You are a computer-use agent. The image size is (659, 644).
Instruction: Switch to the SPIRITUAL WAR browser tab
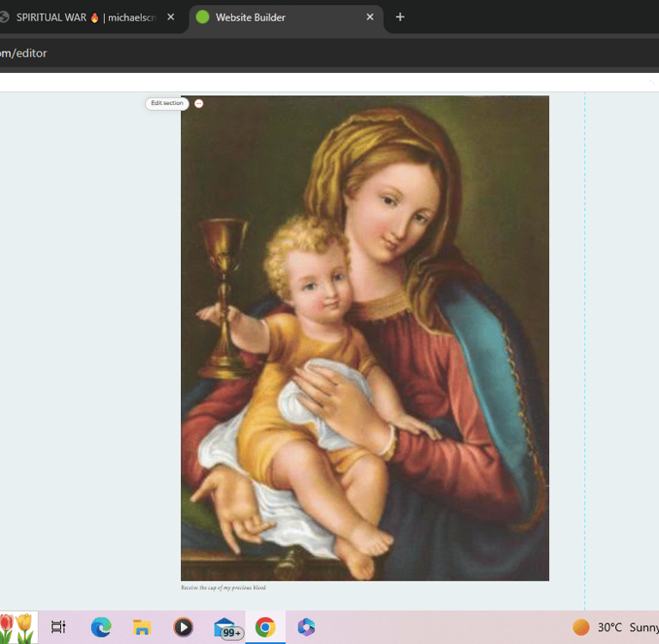[x=86, y=17]
